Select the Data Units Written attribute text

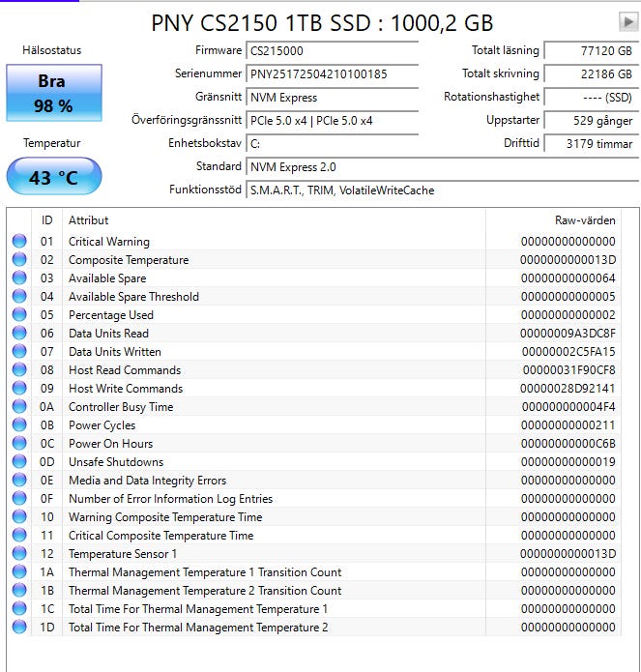(115, 351)
